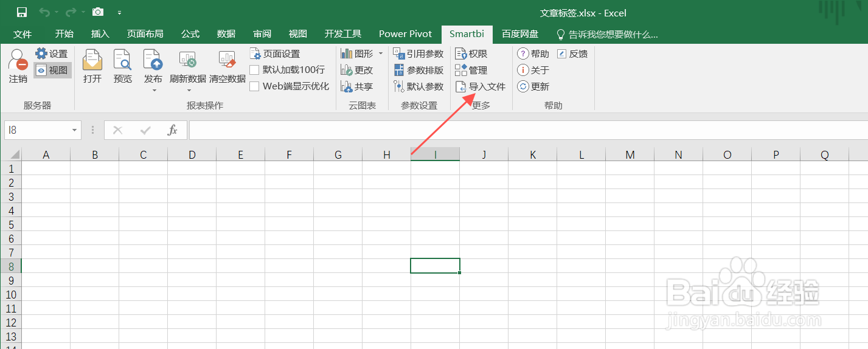Click the 清空数据 clear data button
Viewport: 868px width, 349px height.
coord(227,67)
